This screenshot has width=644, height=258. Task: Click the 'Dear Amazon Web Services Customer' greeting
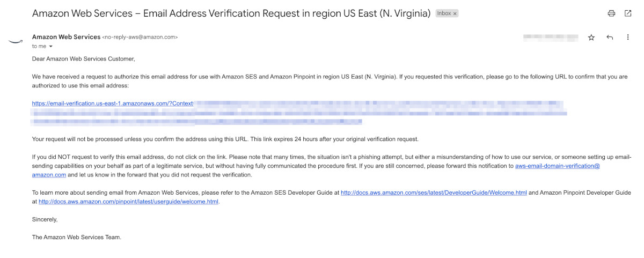[84, 59]
